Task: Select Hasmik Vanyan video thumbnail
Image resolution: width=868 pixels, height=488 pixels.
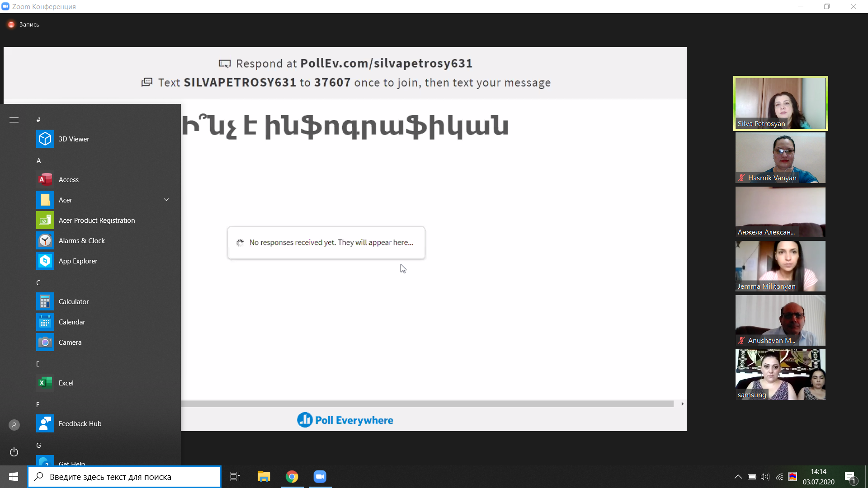Action: 780,158
